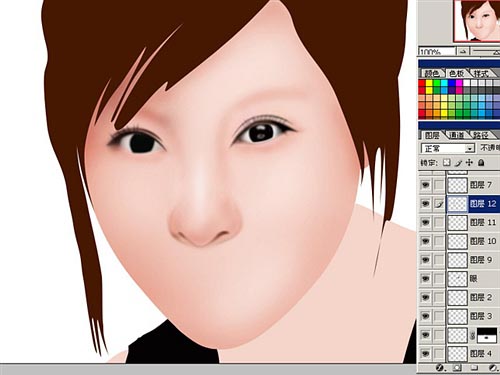Open the blend mode dropdown showing 正常
The image size is (500, 375).
(448, 148)
